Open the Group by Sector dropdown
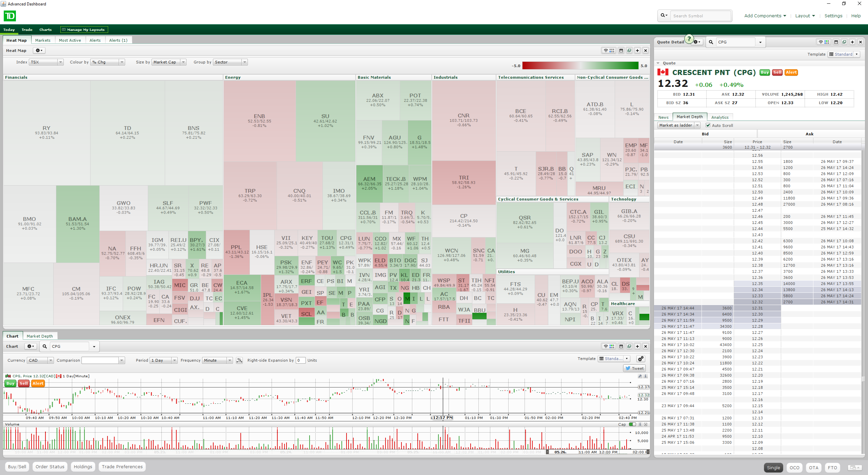 (x=231, y=62)
